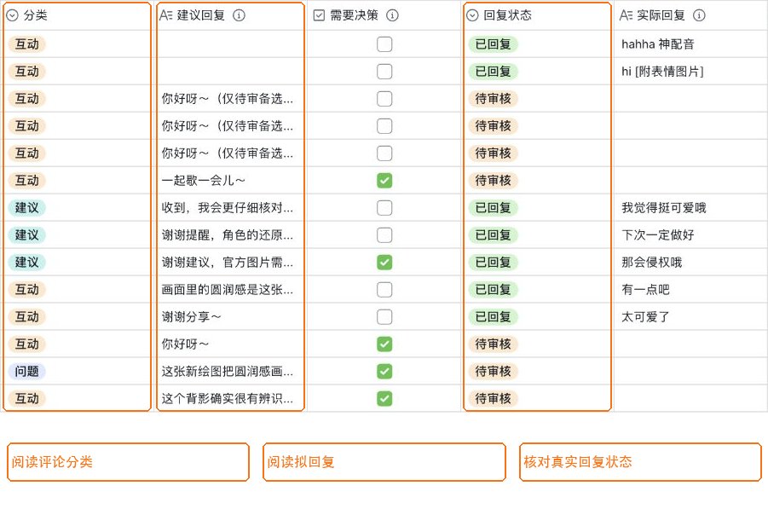This screenshot has width=768, height=532.
Task: Click the suggested reply '这张新绘图把圆润感画...'
Action: click(228, 372)
